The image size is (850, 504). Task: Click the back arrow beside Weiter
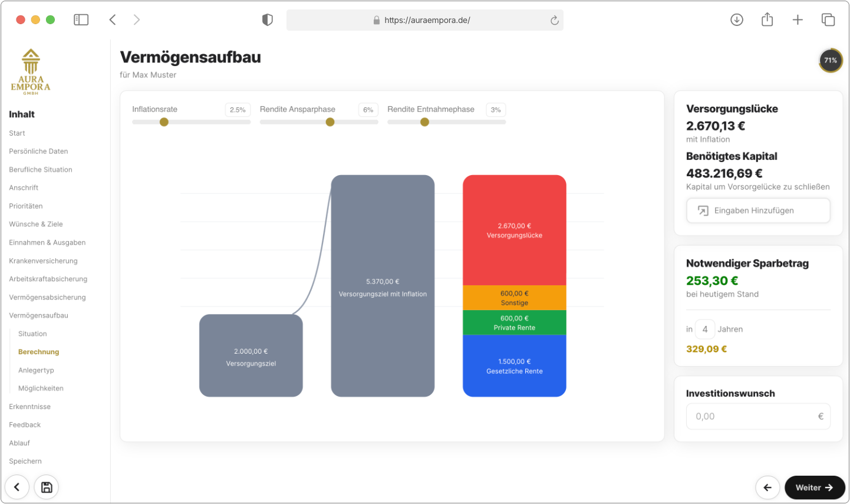pyautogui.click(x=767, y=487)
